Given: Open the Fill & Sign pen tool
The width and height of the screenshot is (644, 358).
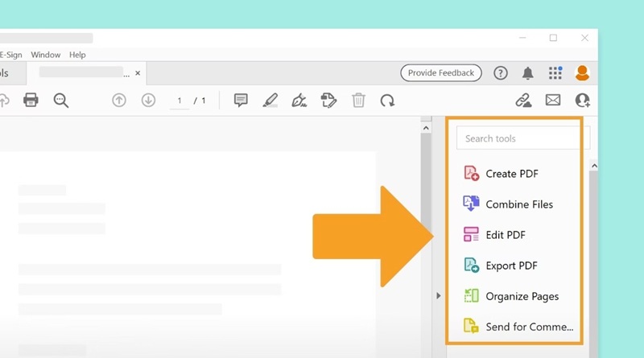Looking at the screenshot, I should (x=299, y=101).
